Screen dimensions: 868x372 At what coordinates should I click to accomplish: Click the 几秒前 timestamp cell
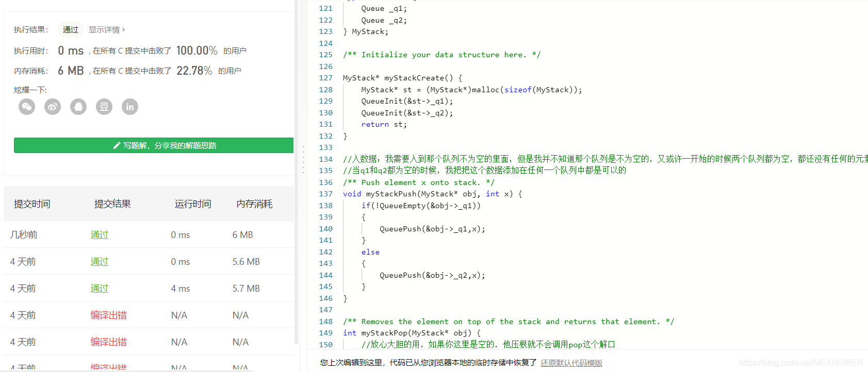coord(24,235)
